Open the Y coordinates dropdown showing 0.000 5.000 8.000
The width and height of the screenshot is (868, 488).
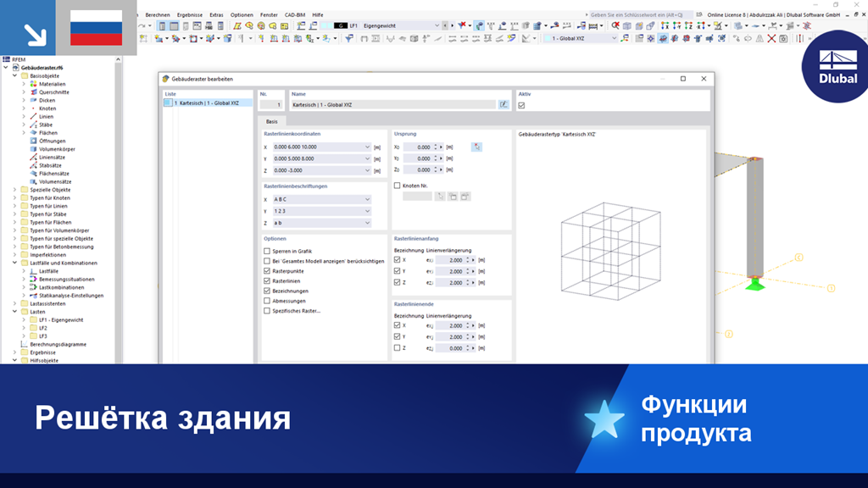pos(367,158)
